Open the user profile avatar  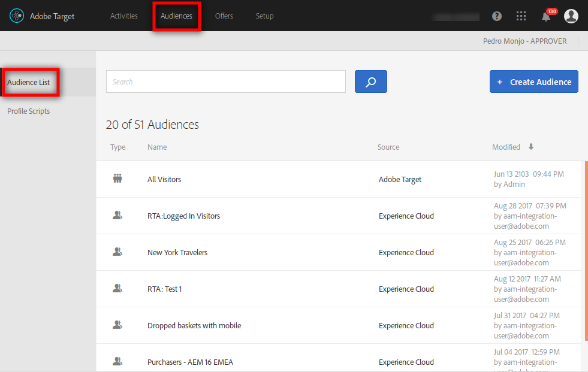click(571, 16)
